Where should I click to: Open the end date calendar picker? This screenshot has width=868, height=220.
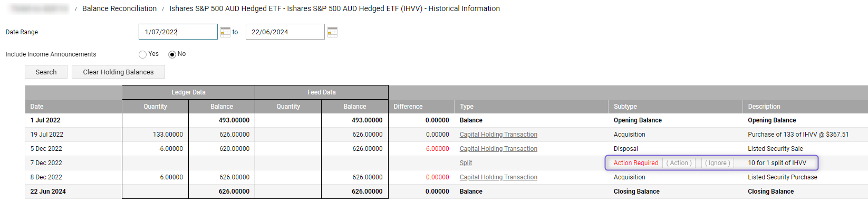coord(332,32)
